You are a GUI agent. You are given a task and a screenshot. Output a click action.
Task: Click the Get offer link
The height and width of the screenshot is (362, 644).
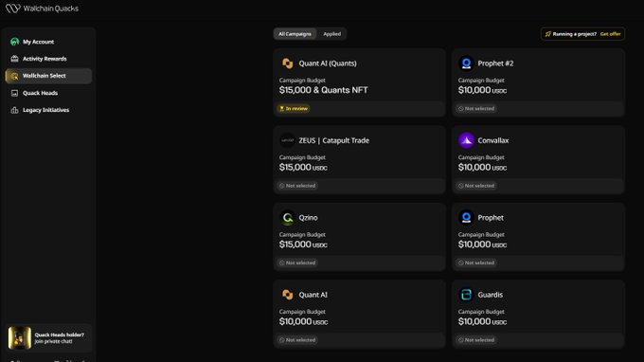(610, 34)
